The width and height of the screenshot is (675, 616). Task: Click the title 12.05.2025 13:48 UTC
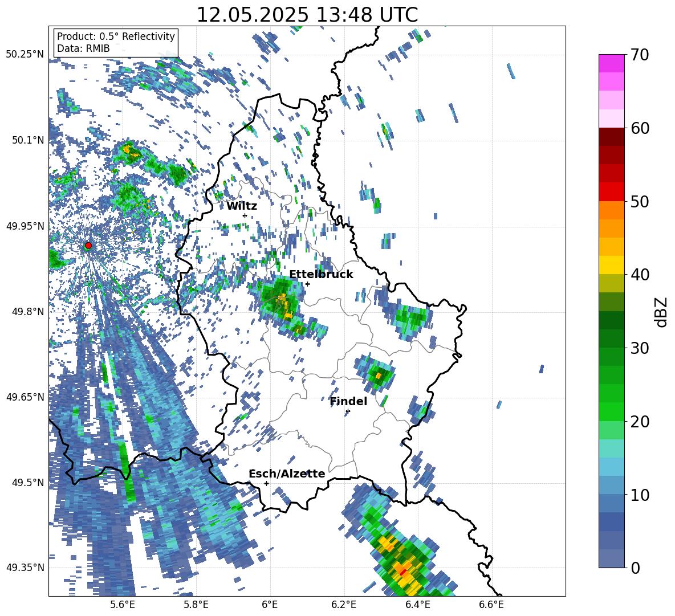(307, 15)
